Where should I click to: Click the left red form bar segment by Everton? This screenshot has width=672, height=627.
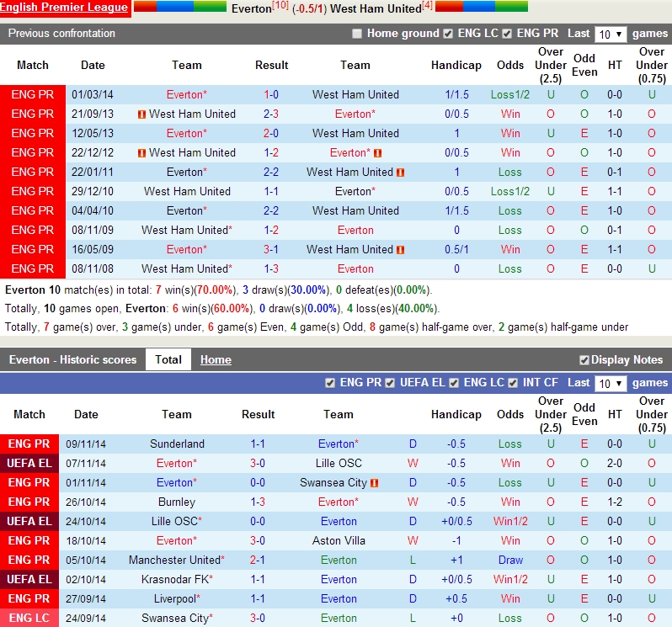146,6
